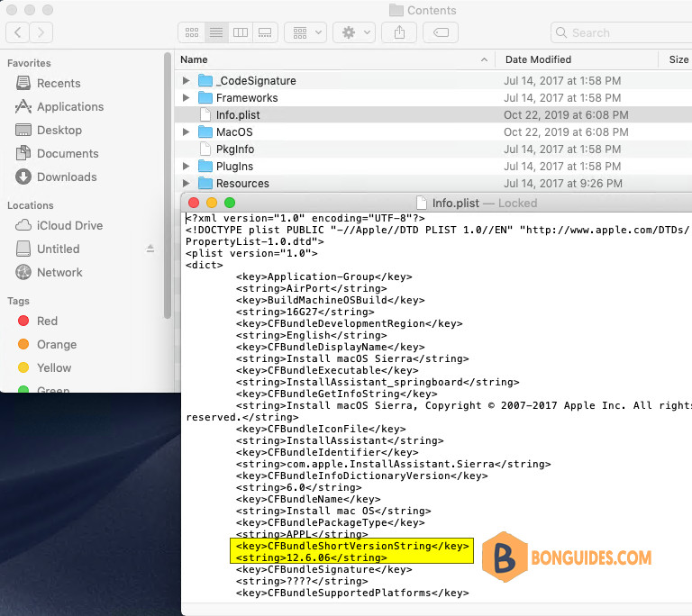692x616 pixels.
Task: Close the Info.plist editor window
Action: click(194, 203)
